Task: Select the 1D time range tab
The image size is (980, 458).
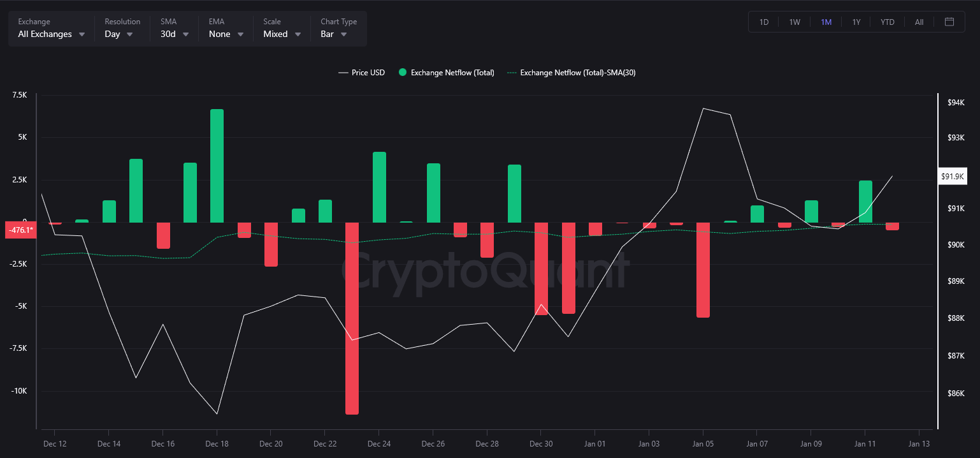Action: point(764,22)
